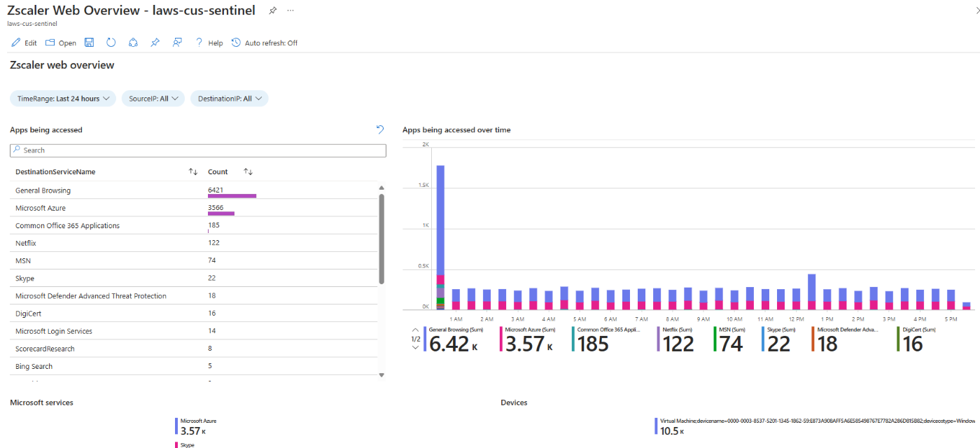Viewport: 980px width, 448px height.
Task: Expand the TimeRange: Last 24 hours filter
Action: (63, 99)
